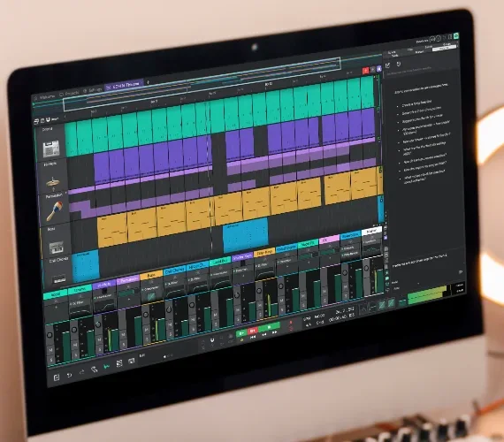Click the send icon beside message box
Viewport: 504px width, 442px height.
pos(461,272)
